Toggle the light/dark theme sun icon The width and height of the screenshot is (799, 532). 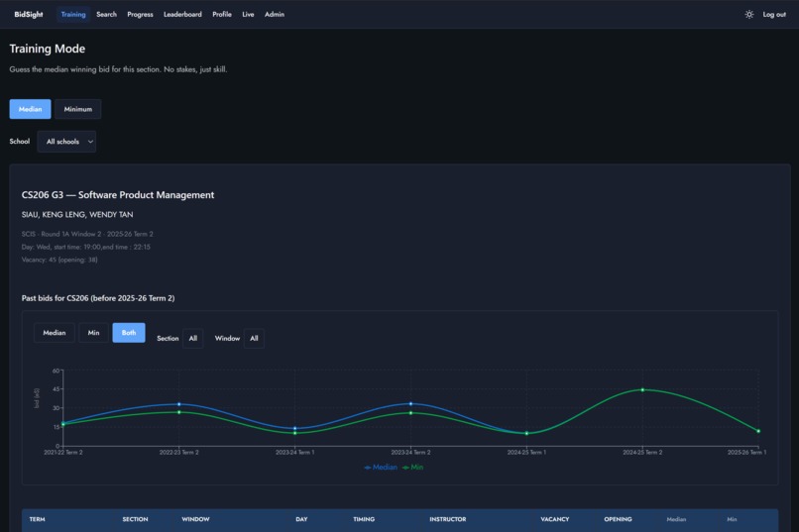coord(748,14)
